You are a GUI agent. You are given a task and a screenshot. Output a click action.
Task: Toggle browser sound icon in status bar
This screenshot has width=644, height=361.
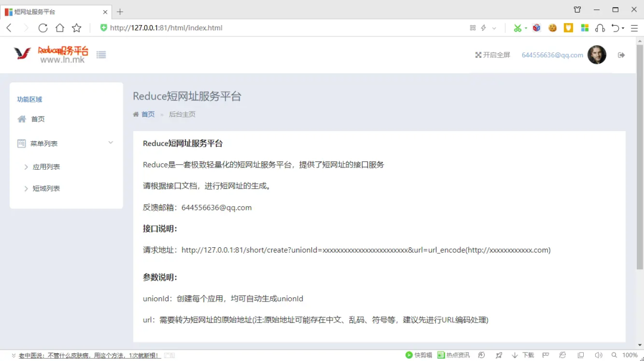point(598,355)
